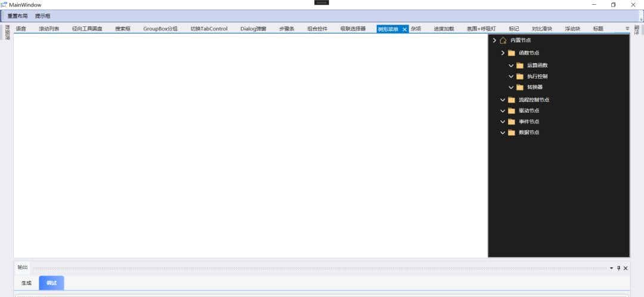
Task: Toggle the chevron of 运算函数
Action: [511, 66]
